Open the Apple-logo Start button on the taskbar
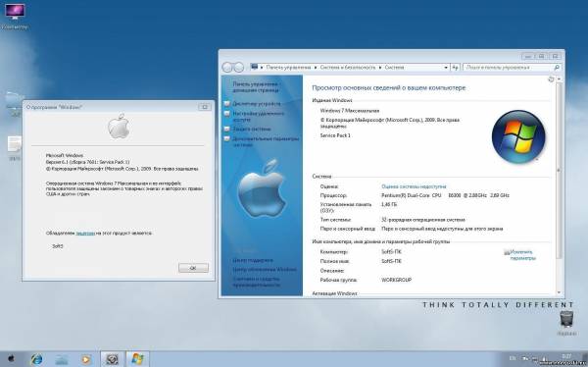This screenshot has height=367, width=588. click(x=11, y=359)
